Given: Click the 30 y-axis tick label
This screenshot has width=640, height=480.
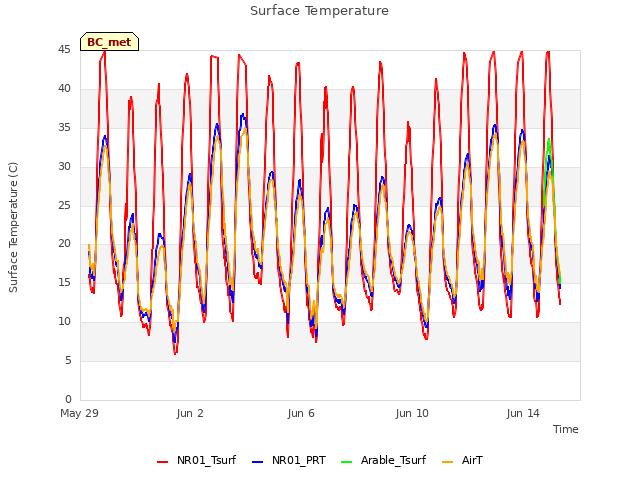Looking at the screenshot, I should click(x=64, y=167).
